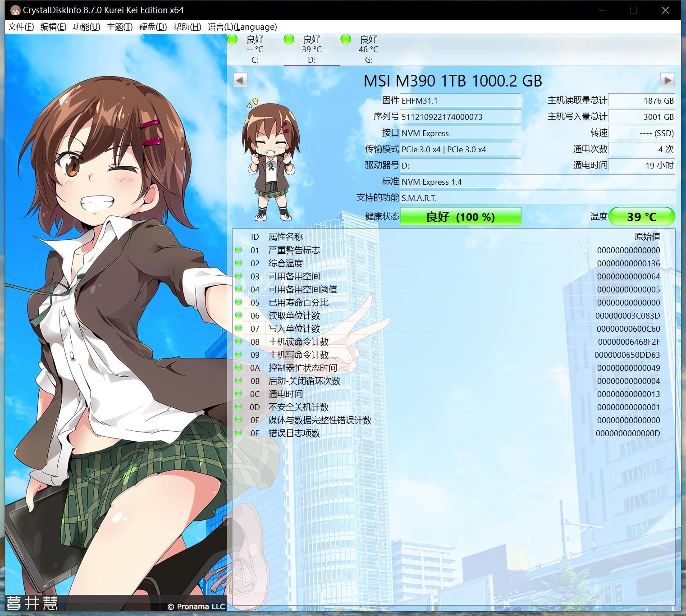Click the green status orb for drive G:
Viewport: 686px width, 616px height.
coord(346,40)
